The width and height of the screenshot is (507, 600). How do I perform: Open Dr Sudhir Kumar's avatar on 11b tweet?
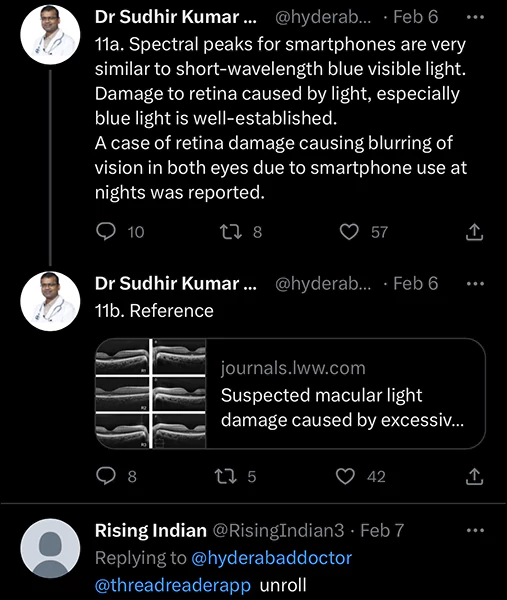click(50, 301)
